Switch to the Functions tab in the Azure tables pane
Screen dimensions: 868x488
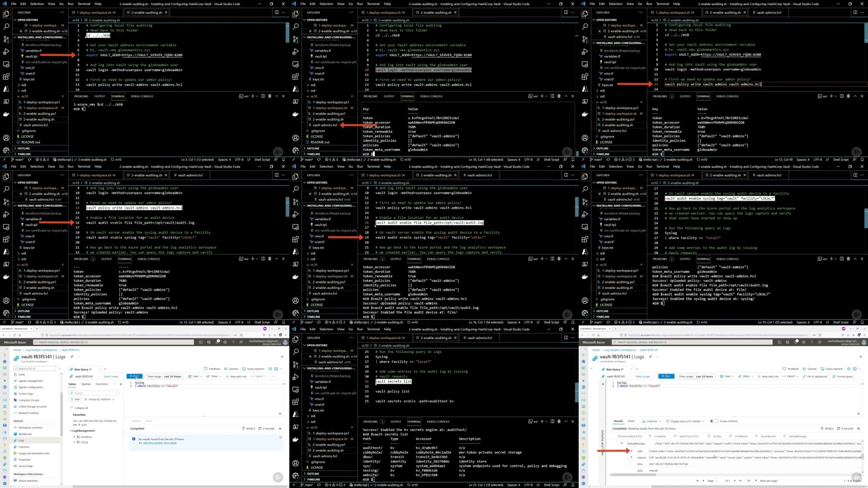tap(102, 384)
